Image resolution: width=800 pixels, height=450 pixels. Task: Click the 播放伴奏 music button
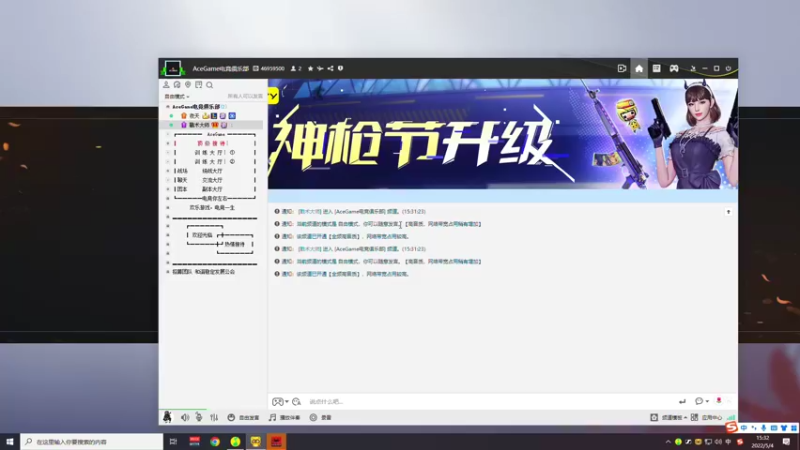tap(285, 417)
